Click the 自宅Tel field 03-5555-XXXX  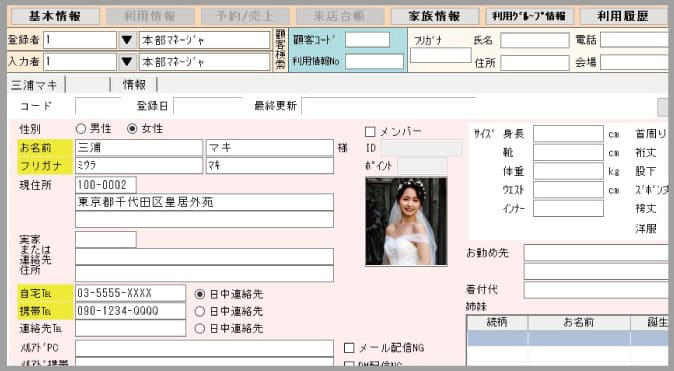point(130,293)
